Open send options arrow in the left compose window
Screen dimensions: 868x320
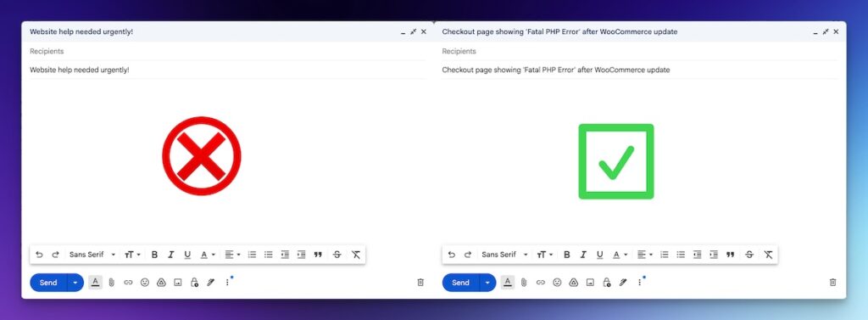[75, 283]
